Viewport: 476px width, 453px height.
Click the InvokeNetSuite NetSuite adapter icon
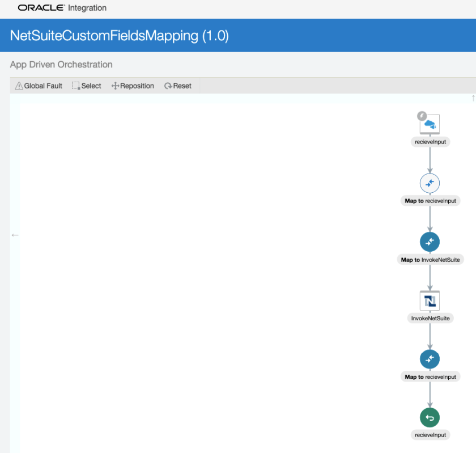point(430,300)
